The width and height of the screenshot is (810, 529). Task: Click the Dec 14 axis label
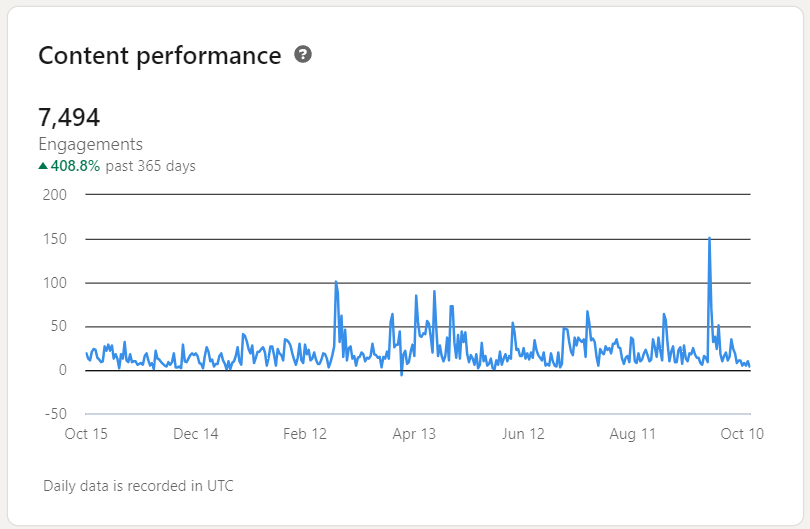(196, 434)
